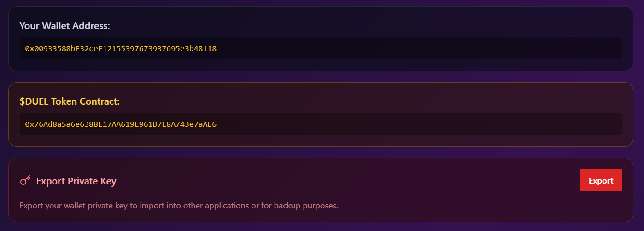The width and height of the screenshot is (644, 231).
Task: Click the "$DUEL Token Contract:" label
Action: click(70, 101)
